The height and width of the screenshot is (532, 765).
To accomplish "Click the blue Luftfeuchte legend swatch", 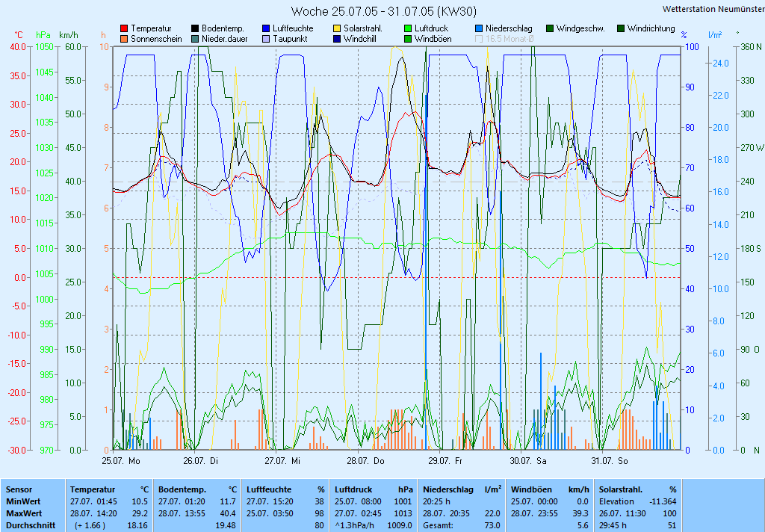I will click(x=266, y=28).
